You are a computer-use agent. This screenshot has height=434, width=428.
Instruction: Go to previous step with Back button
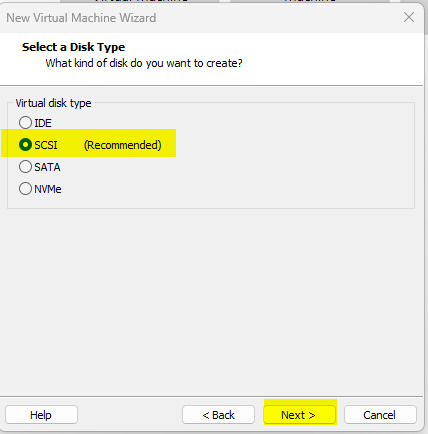[218, 415]
